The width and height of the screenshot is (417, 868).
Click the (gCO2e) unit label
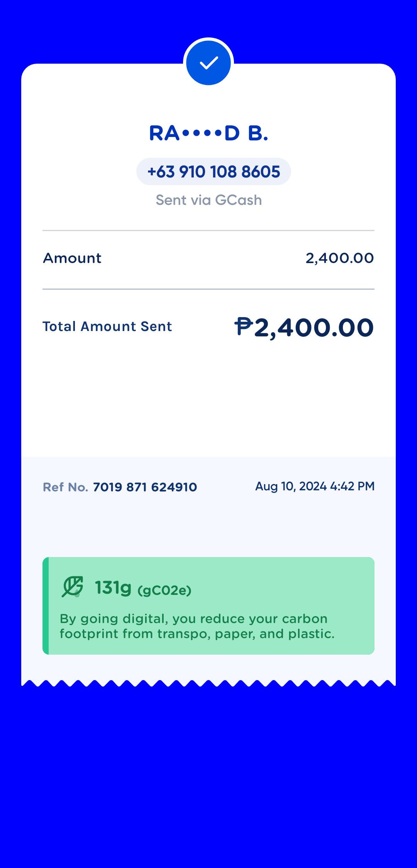164,590
